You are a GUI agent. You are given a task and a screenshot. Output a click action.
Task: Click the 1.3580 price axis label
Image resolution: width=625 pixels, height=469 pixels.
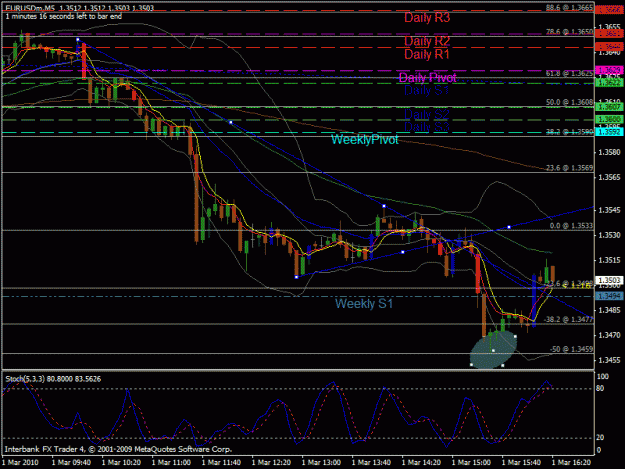610,152
